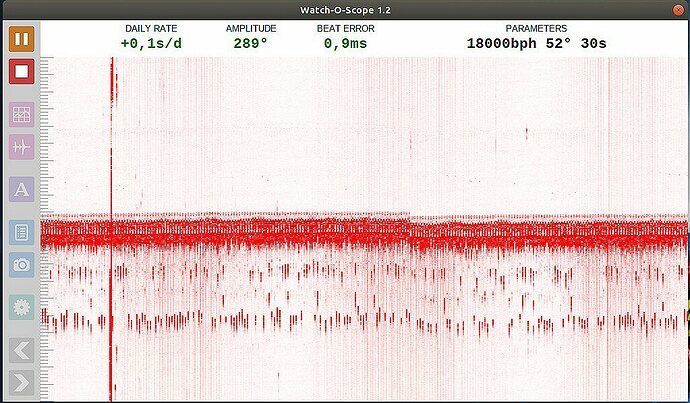Click the Watch-O-Scope 1.2 title bar
Screen dimensions: 690x403
pos(345,10)
